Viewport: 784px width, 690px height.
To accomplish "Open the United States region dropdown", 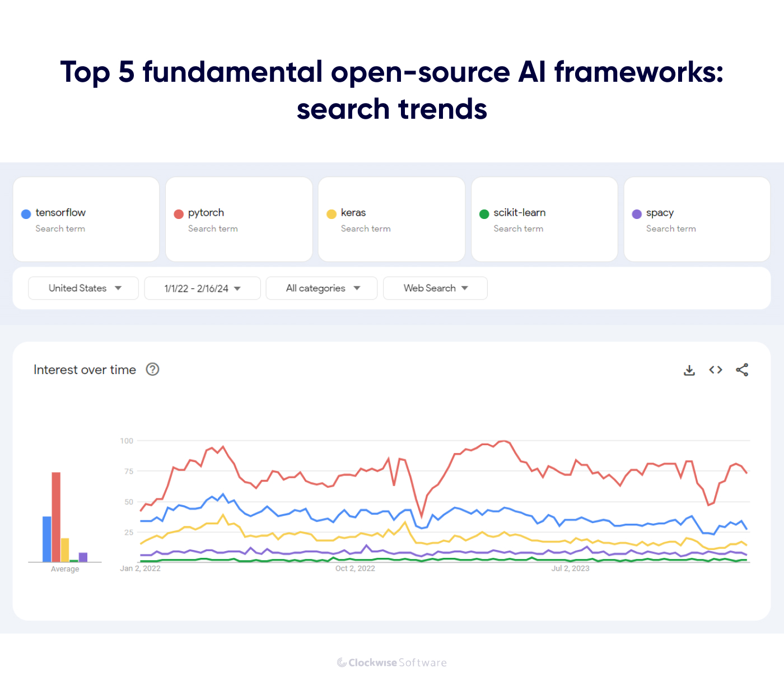I will pyautogui.click(x=83, y=288).
